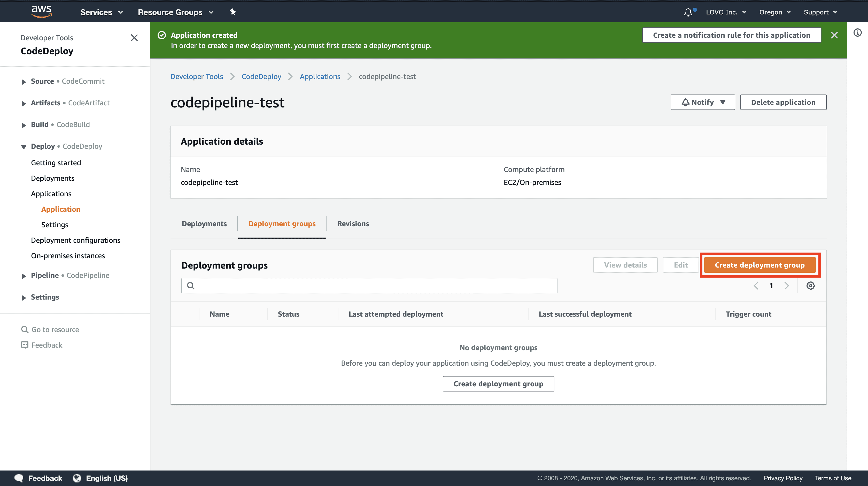Sort by the Trigger count column
This screenshot has width=868, height=486.
pos(748,314)
